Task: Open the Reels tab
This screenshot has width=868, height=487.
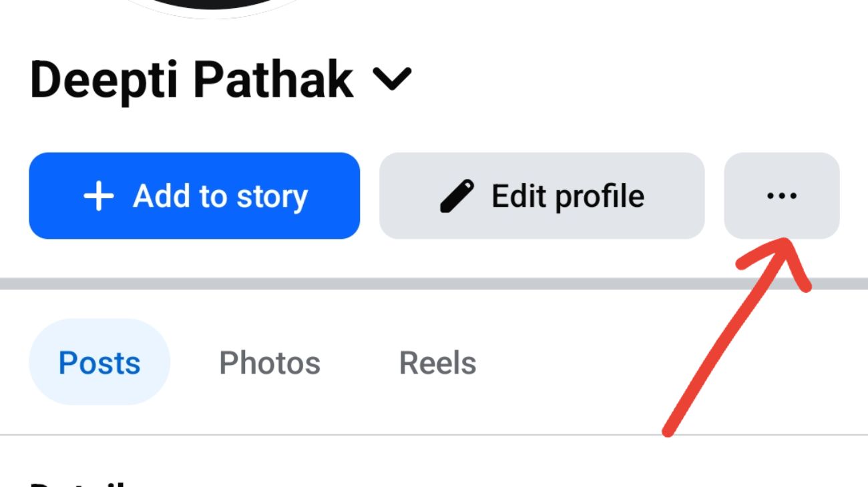Action: click(437, 362)
